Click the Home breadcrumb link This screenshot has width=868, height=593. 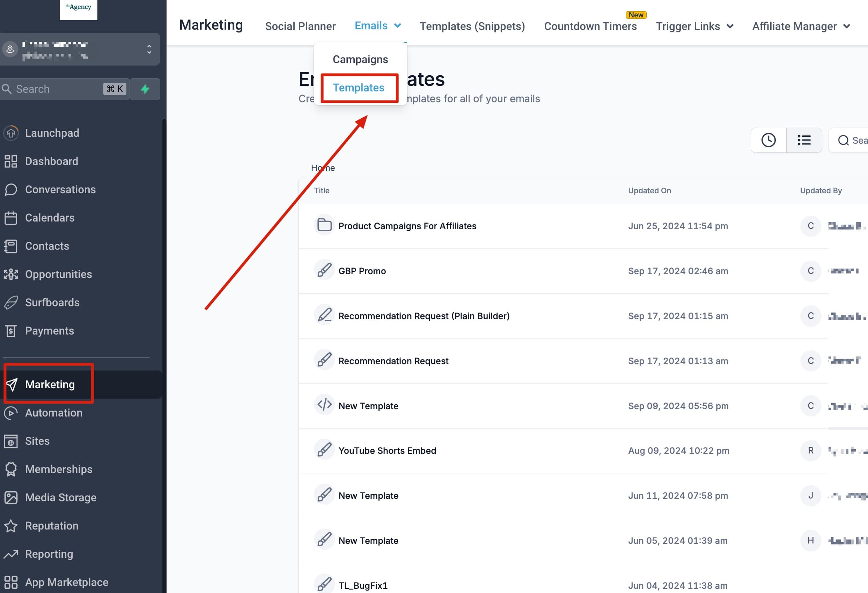[322, 167]
